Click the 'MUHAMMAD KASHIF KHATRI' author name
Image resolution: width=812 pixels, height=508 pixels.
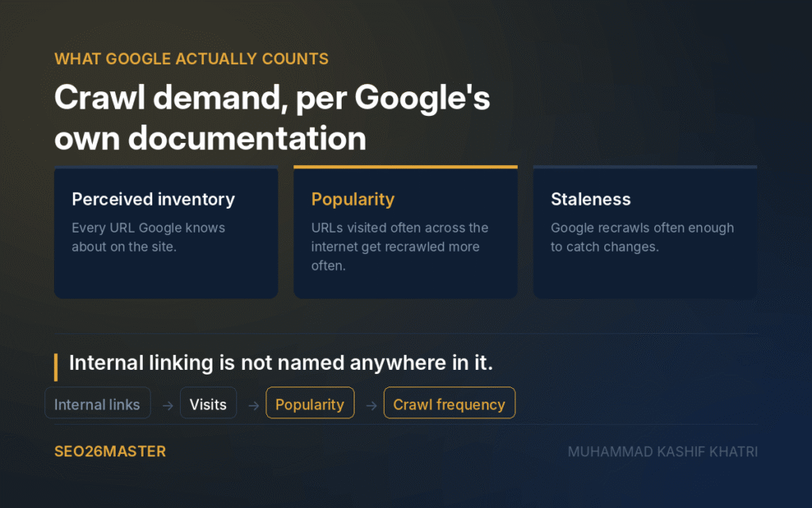pyautogui.click(x=662, y=452)
